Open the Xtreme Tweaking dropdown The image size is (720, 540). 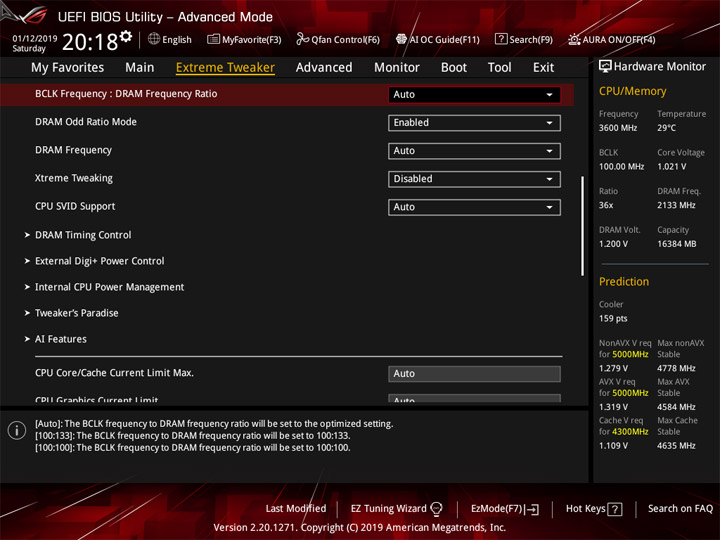474,179
